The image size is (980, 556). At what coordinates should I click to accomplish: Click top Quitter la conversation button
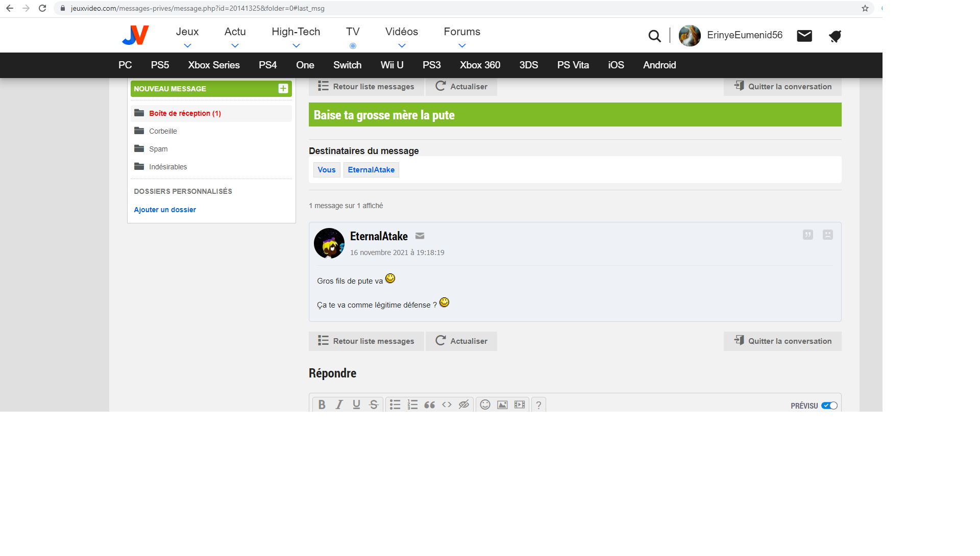point(782,86)
